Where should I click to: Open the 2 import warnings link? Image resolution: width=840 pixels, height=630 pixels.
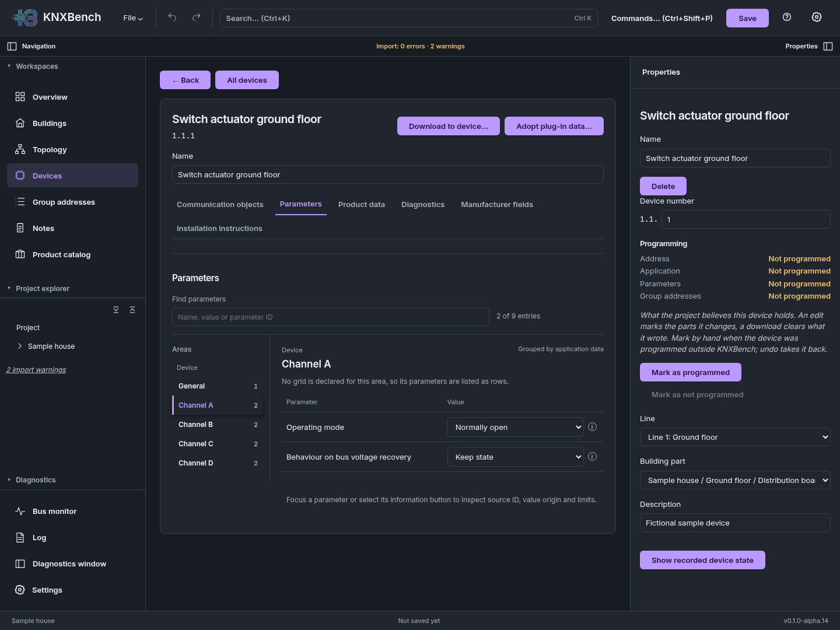point(36,370)
